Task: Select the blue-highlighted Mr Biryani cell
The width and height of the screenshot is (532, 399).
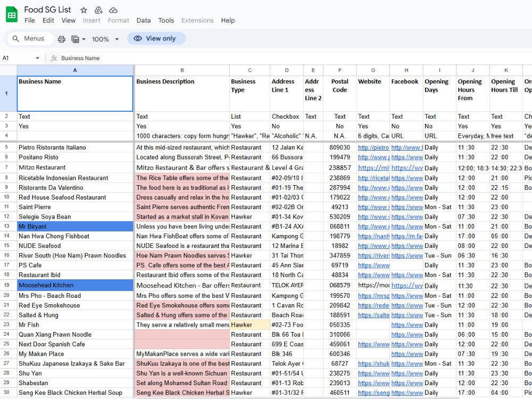Action: (76, 226)
